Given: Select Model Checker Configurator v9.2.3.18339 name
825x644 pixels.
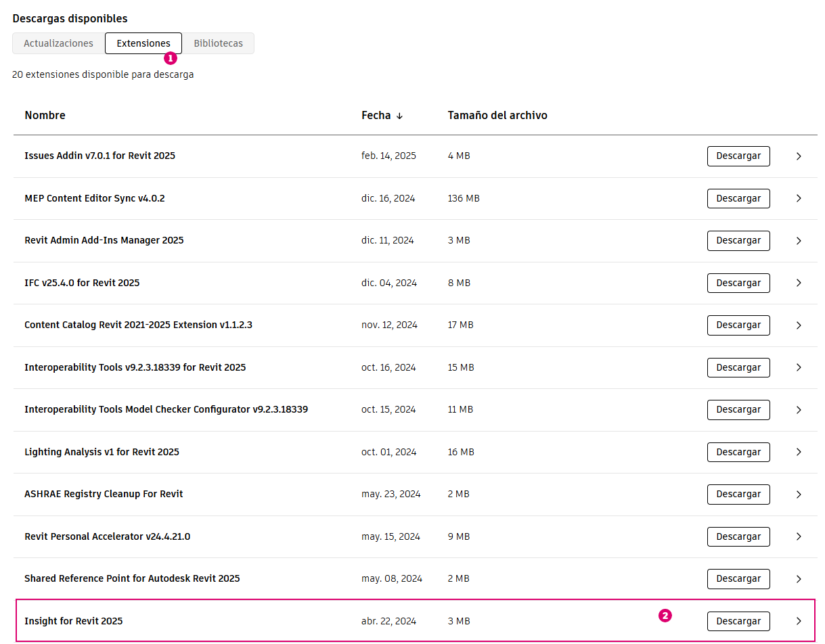Looking at the screenshot, I should (166, 410).
